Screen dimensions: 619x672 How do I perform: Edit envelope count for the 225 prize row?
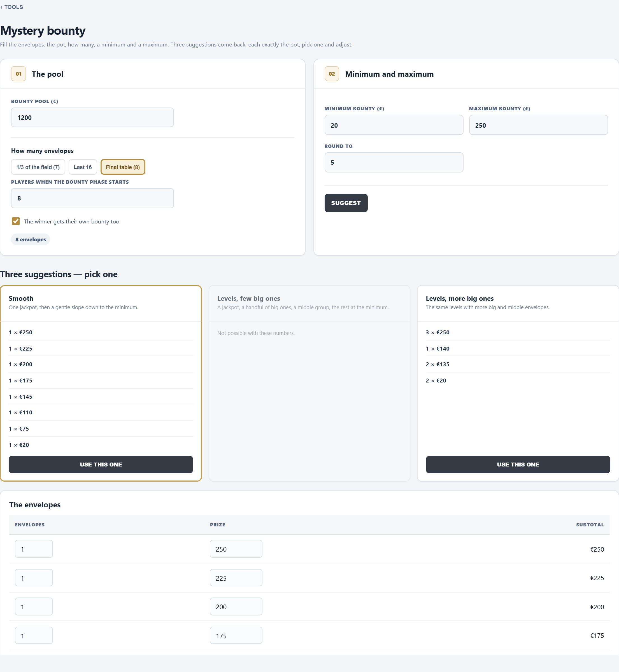[x=34, y=578]
